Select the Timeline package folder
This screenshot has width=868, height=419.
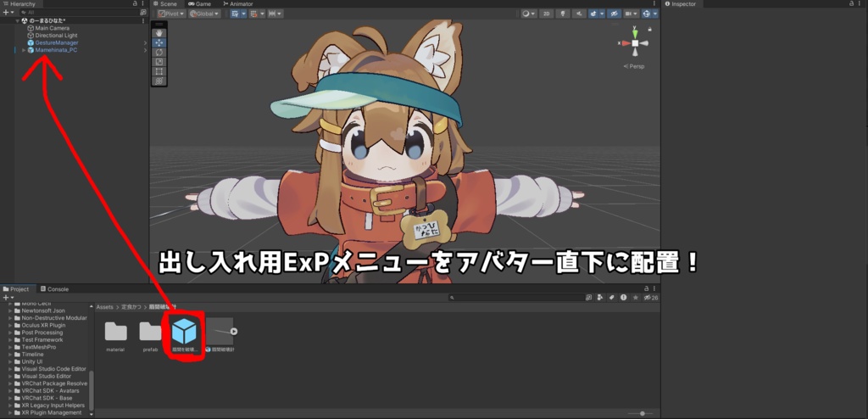[33, 355]
